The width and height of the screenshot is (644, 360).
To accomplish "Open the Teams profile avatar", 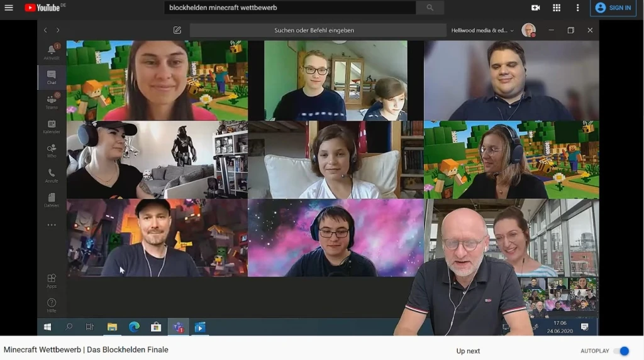I will pyautogui.click(x=528, y=30).
